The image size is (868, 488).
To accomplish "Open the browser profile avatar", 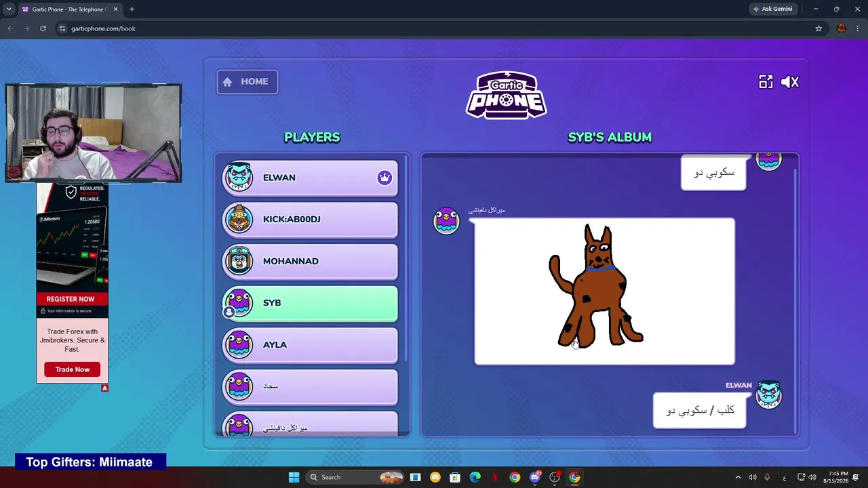I will click(842, 28).
